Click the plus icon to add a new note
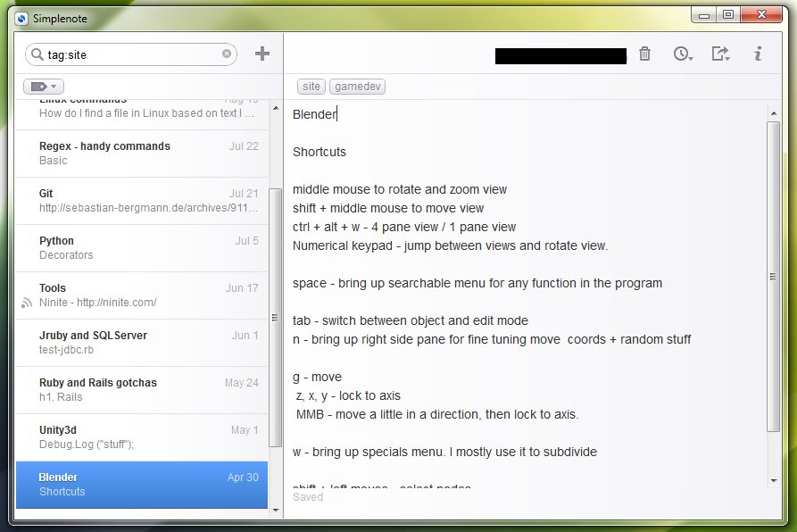The image size is (797, 532). (x=262, y=54)
